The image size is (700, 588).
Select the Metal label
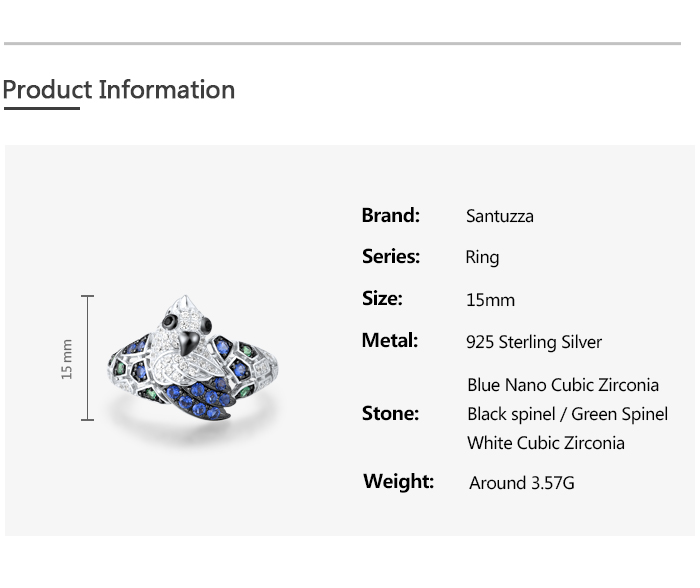pyautogui.click(x=389, y=341)
